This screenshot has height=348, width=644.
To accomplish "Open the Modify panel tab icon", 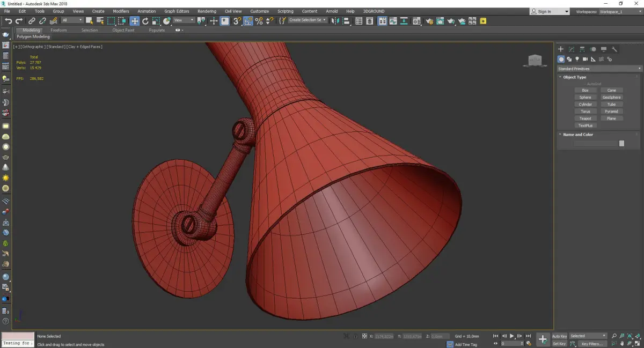I will pos(572,49).
